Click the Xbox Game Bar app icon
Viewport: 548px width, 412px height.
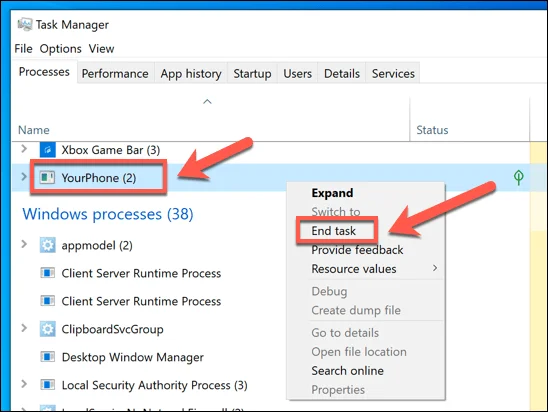coord(48,150)
